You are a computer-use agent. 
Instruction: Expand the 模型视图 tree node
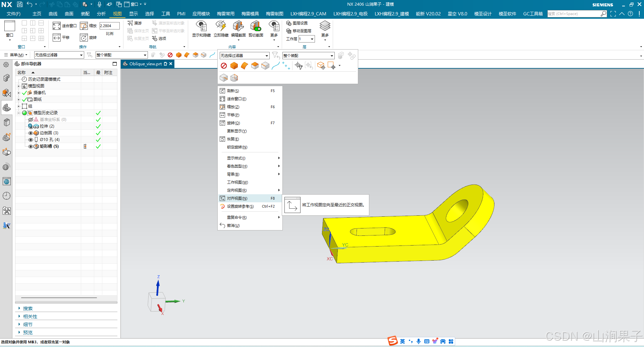point(18,86)
